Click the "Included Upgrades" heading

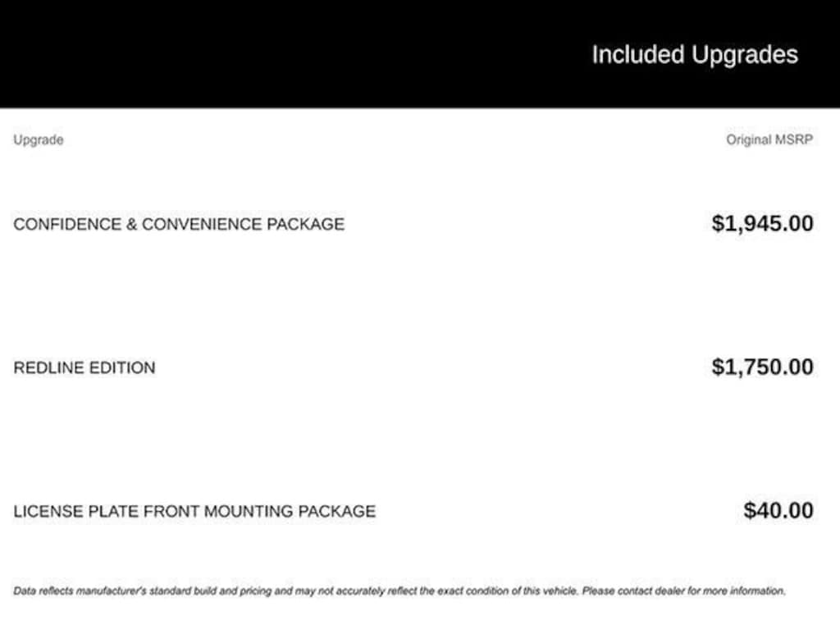pos(694,55)
